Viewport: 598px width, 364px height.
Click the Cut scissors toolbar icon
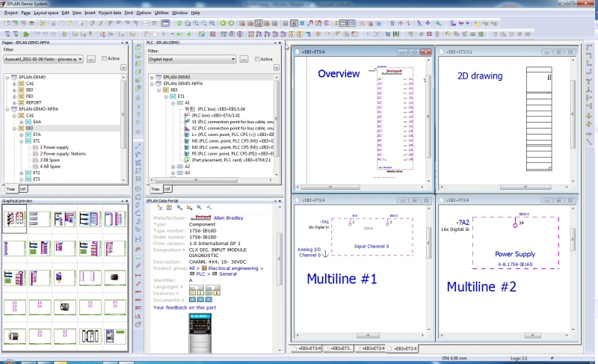tap(53, 24)
